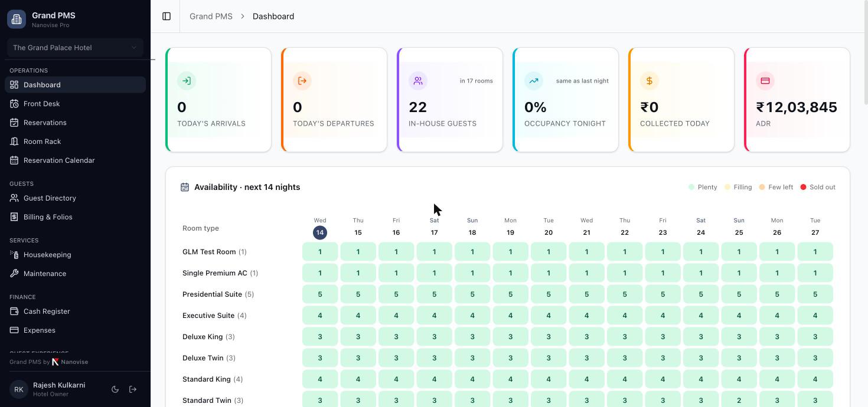Click 'same as last night' text
The height and width of the screenshot is (407, 868).
(x=582, y=81)
